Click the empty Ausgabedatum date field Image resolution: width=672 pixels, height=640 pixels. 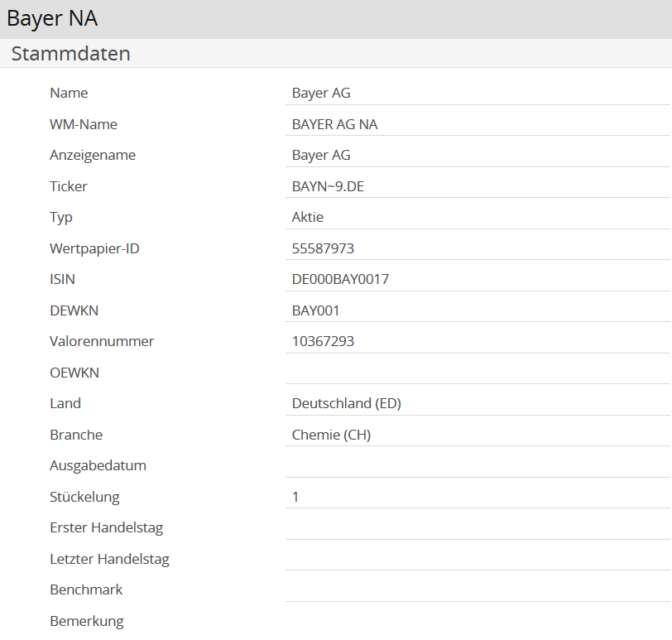tap(478, 465)
